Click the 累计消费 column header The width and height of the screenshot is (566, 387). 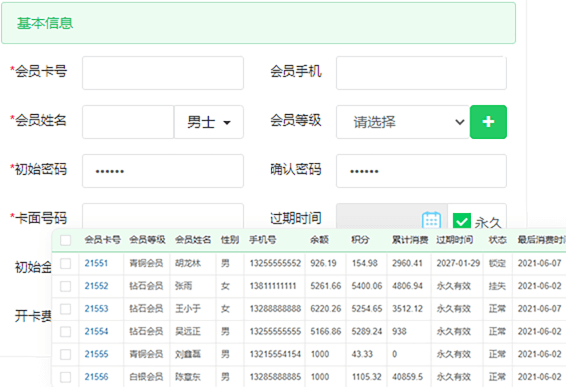(410, 240)
